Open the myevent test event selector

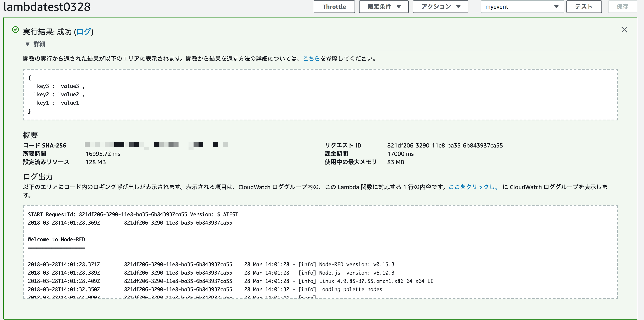(522, 7)
